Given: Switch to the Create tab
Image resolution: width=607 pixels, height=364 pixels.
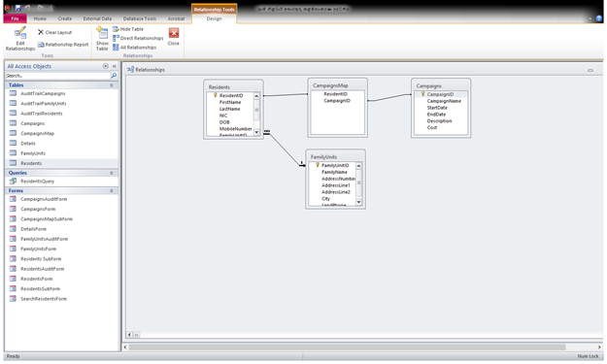Looking at the screenshot, I should pos(65,18).
